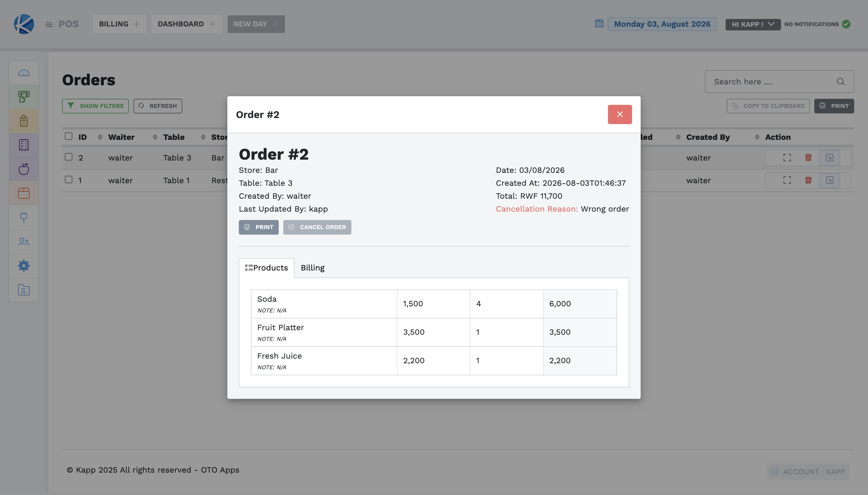Expand order 2 with fullscreen icon
The width and height of the screenshot is (868, 495).
click(787, 158)
